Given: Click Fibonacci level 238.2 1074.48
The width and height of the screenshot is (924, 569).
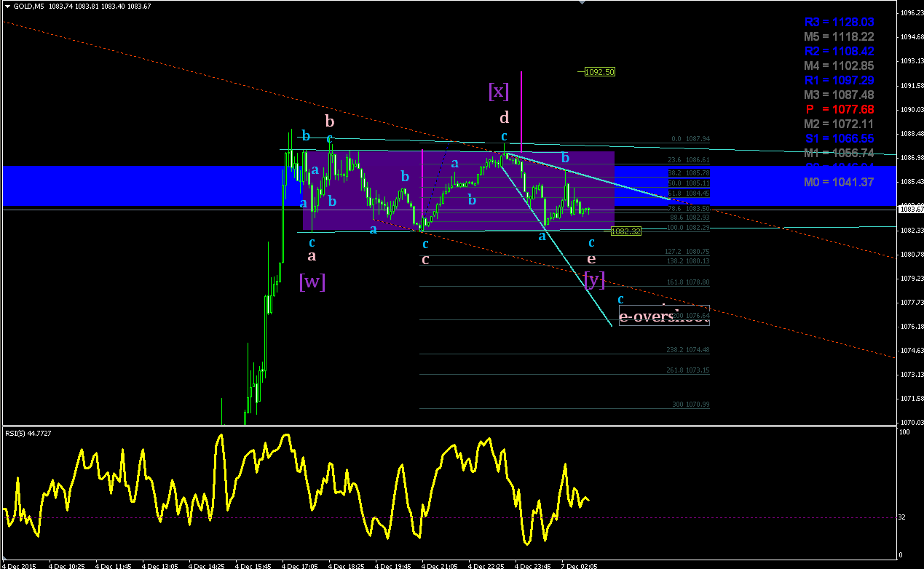Looking at the screenshot, I should pos(688,350).
